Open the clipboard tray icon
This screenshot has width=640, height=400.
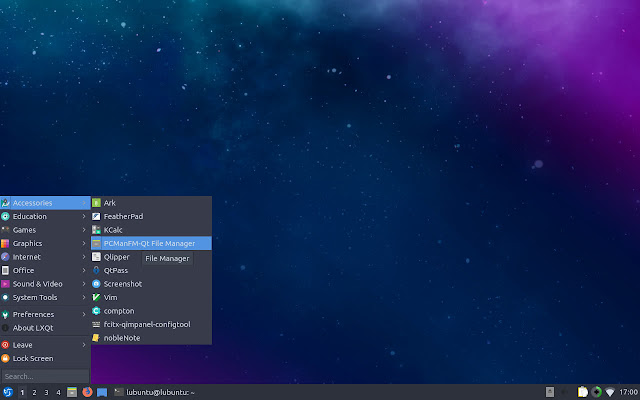[582, 392]
